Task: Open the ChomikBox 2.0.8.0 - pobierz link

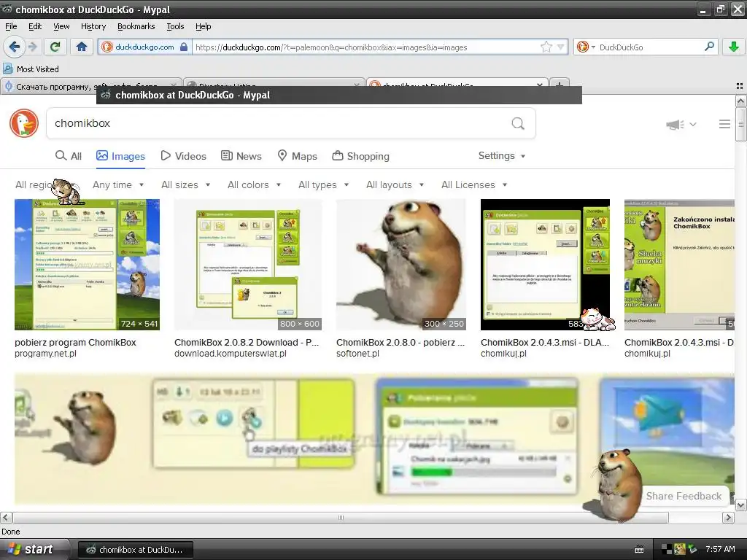Action: pyautogui.click(x=400, y=343)
